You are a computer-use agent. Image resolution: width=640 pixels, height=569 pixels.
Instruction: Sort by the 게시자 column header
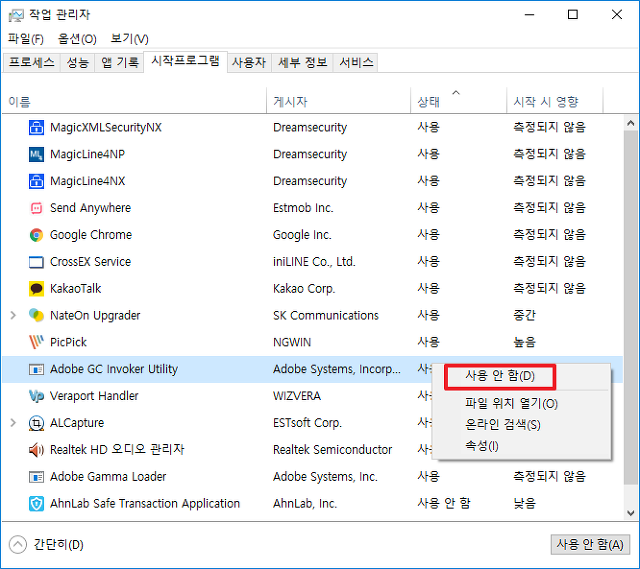[339, 101]
